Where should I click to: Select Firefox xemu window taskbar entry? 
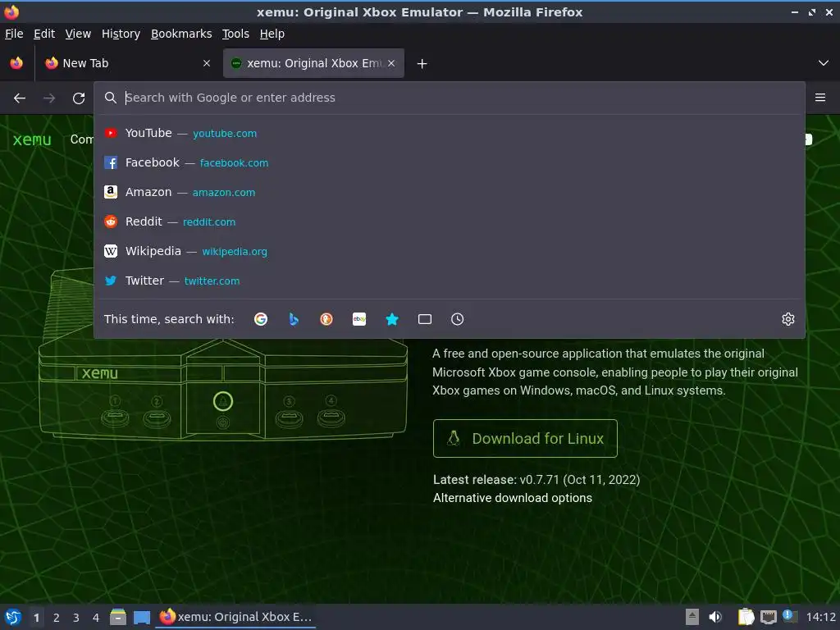[x=235, y=617]
